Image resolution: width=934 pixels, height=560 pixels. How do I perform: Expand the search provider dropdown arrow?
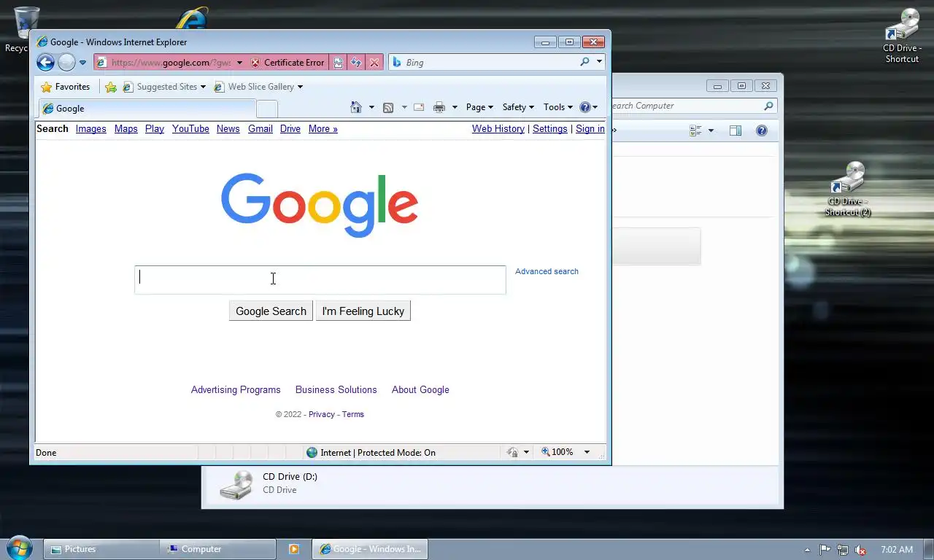coord(599,62)
